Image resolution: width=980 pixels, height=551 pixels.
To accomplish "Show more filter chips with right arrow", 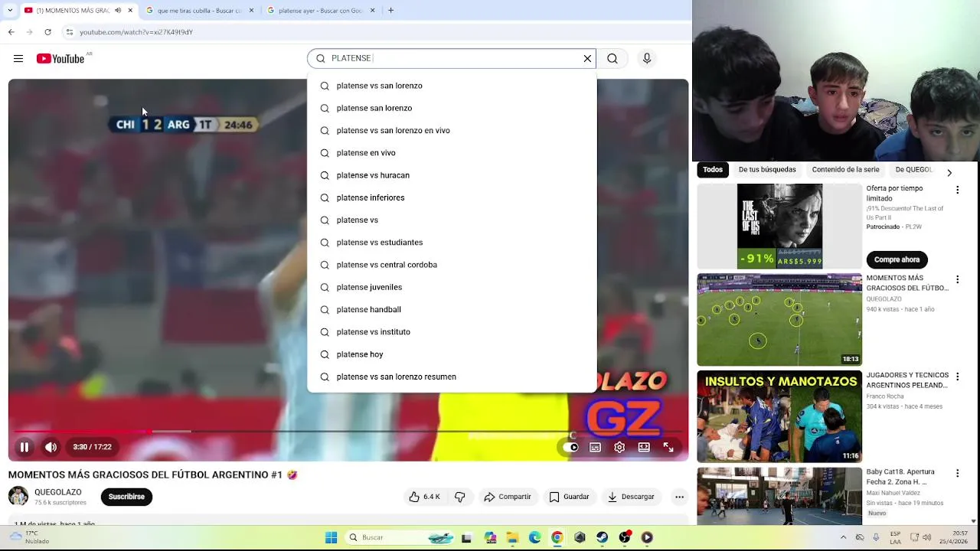I will (x=949, y=173).
